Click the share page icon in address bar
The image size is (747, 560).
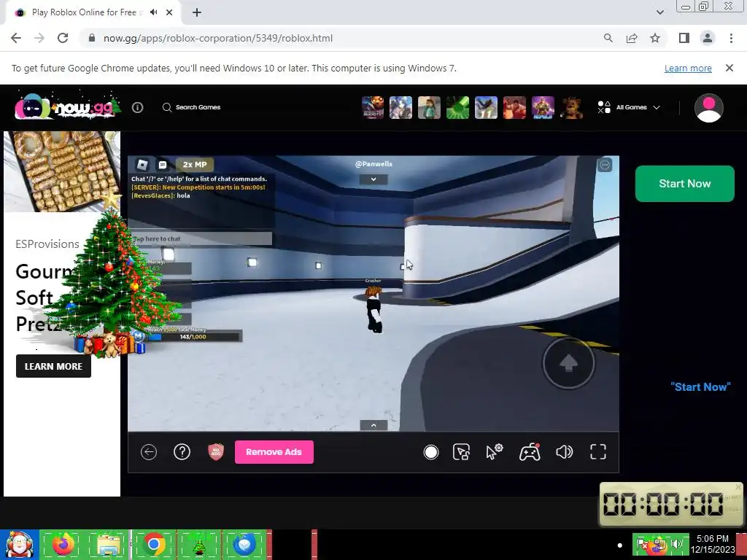pos(632,38)
